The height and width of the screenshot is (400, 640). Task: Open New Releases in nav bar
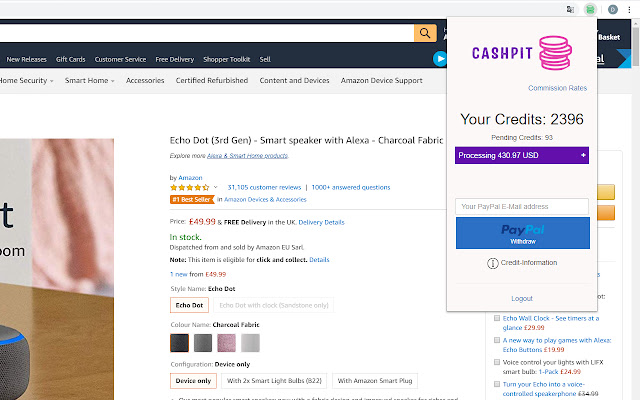27,60
